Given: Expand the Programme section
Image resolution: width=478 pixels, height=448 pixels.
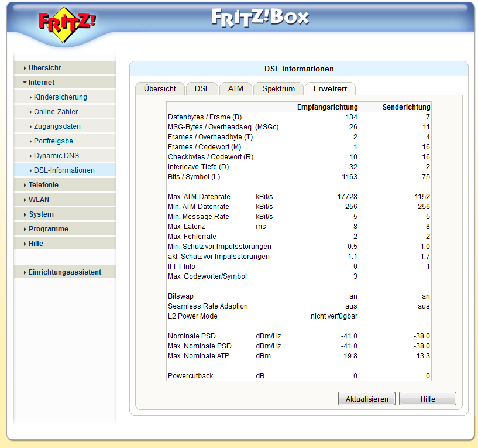Looking at the screenshot, I should coord(48,229).
